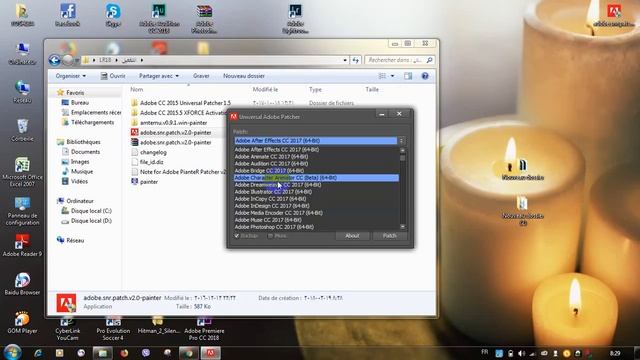
Task: Click the Patch button in Universal Adobe Patcher
Action: (389, 236)
